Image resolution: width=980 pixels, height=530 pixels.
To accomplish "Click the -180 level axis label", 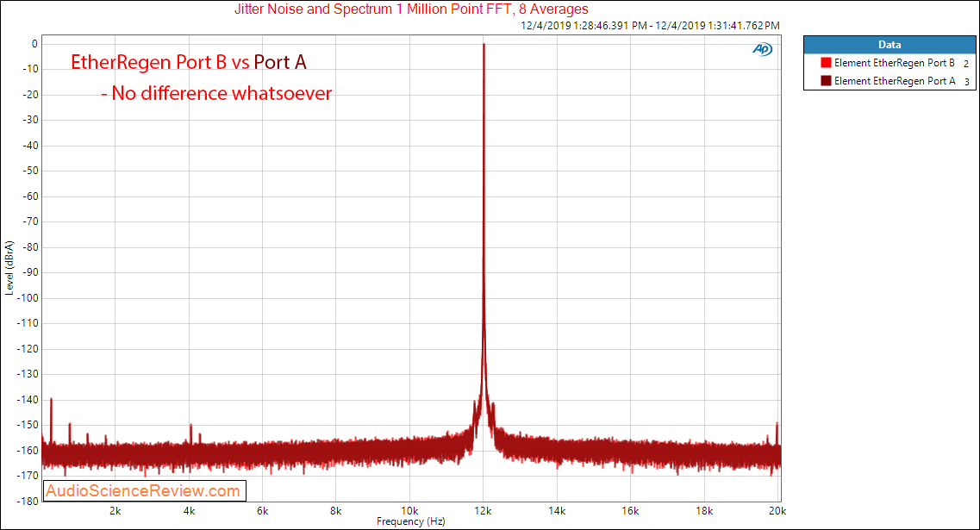I will coord(28,502).
